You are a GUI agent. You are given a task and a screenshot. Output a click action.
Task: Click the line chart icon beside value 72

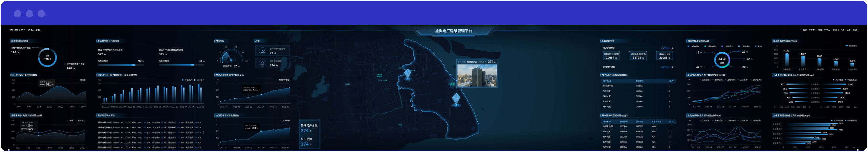point(263,51)
